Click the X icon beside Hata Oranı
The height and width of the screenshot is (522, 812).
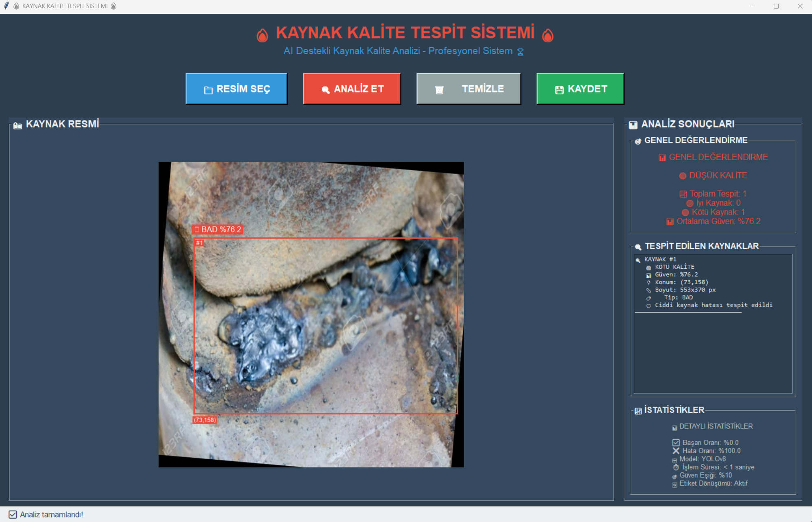(x=676, y=451)
